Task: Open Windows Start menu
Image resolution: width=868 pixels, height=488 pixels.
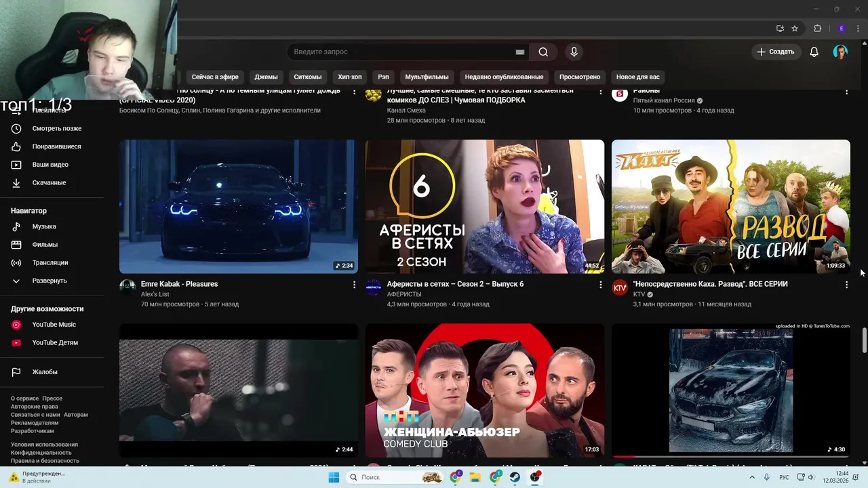Action: pyautogui.click(x=334, y=477)
